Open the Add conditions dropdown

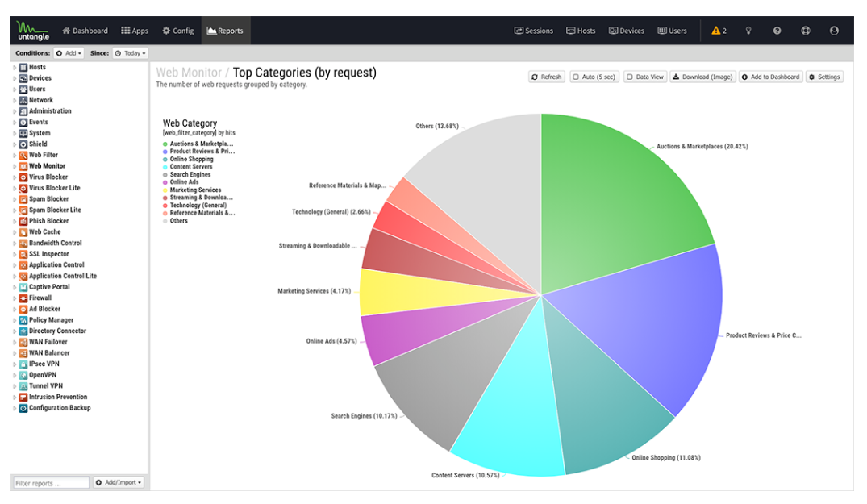pyautogui.click(x=69, y=53)
